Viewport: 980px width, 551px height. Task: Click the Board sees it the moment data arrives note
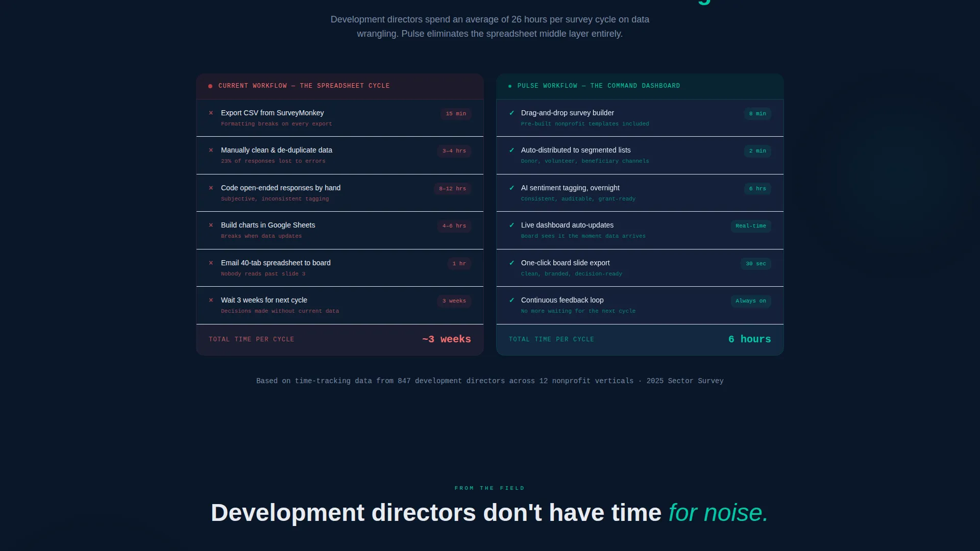pyautogui.click(x=583, y=236)
